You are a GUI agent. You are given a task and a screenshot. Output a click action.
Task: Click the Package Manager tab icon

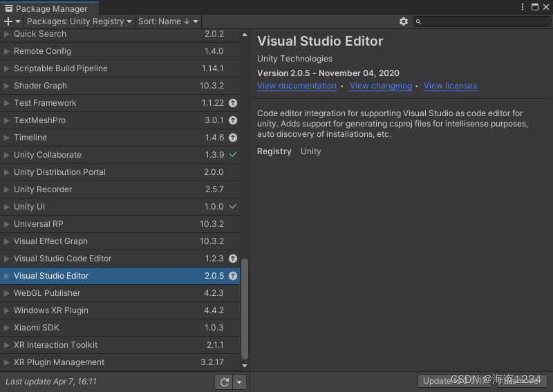(x=9, y=8)
